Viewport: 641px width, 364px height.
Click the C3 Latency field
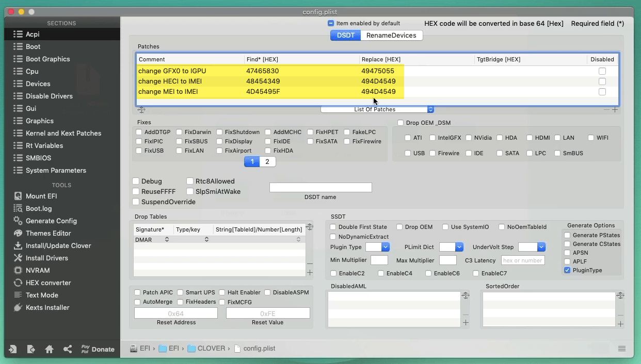click(522, 260)
